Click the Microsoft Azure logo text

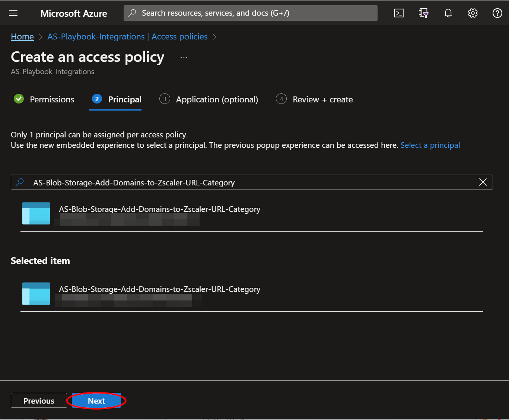tap(74, 13)
